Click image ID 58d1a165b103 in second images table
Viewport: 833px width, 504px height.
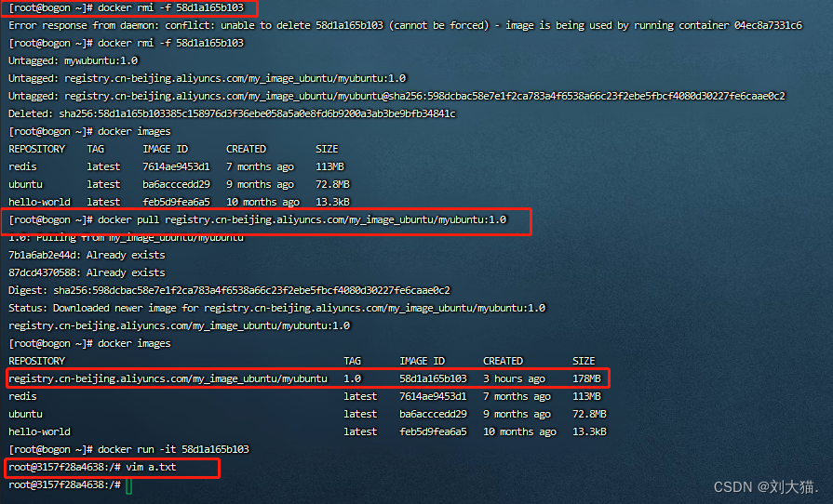tap(433, 378)
